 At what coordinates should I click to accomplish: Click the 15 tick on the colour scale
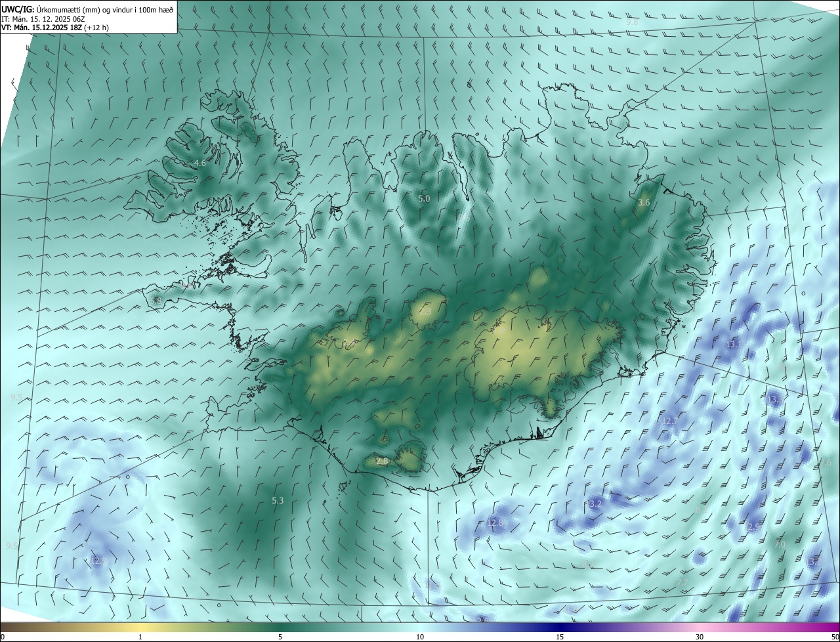560,637
